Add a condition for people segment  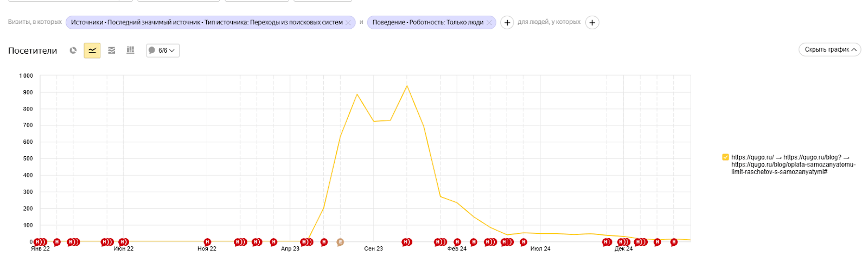pyautogui.click(x=592, y=23)
